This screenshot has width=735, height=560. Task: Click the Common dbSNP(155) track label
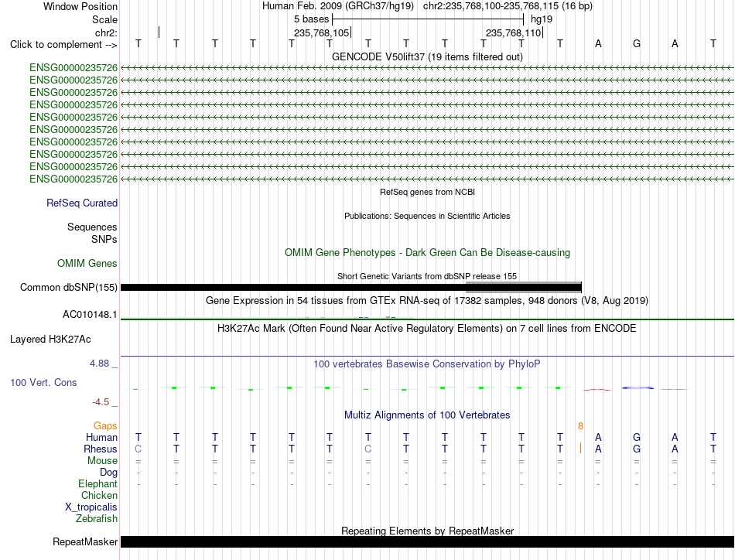tap(69, 287)
